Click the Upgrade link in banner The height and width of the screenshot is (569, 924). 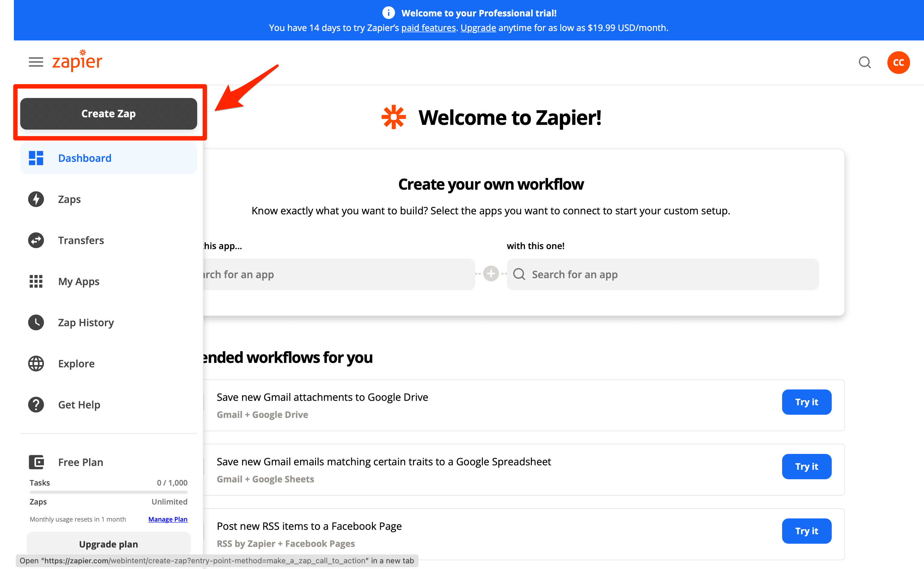[478, 28]
